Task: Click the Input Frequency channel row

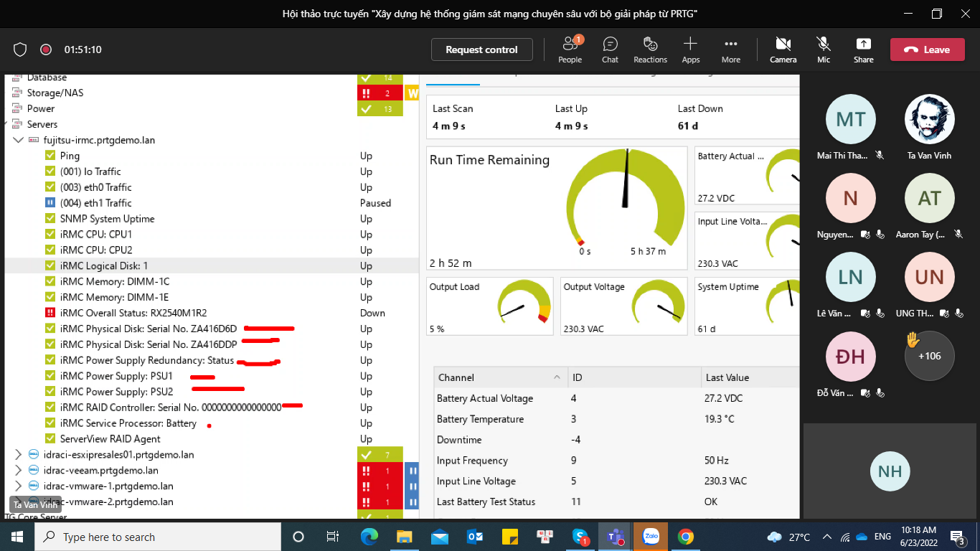Action: [x=617, y=461]
